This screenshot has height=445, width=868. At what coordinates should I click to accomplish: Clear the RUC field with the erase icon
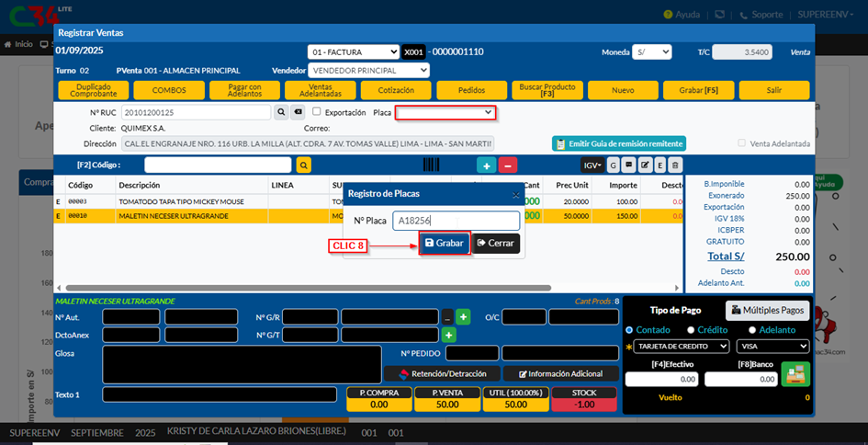click(x=298, y=112)
